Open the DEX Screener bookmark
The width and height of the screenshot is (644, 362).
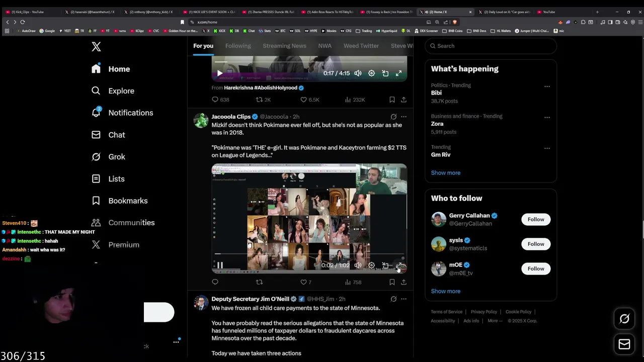click(426, 31)
